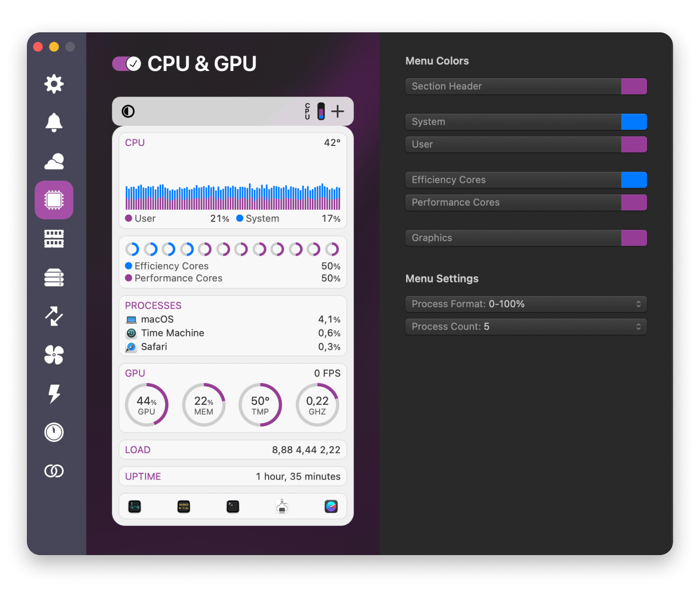Click the UPTIME row in the preview
Image resolution: width=700 pixels, height=591 pixels.
pos(232,476)
